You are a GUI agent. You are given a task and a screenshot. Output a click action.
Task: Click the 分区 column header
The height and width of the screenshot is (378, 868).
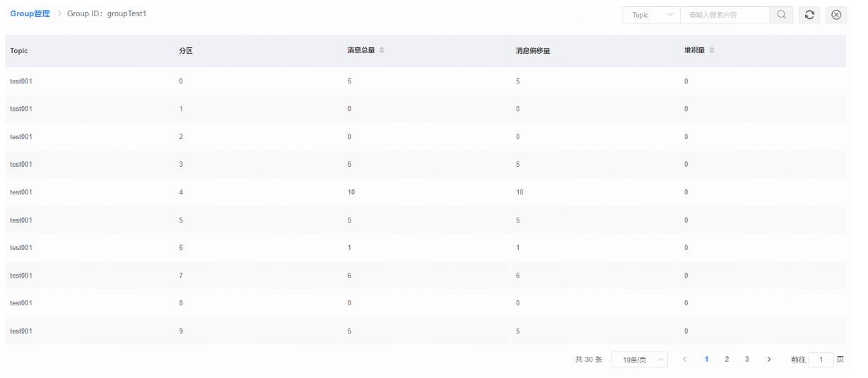point(186,51)
